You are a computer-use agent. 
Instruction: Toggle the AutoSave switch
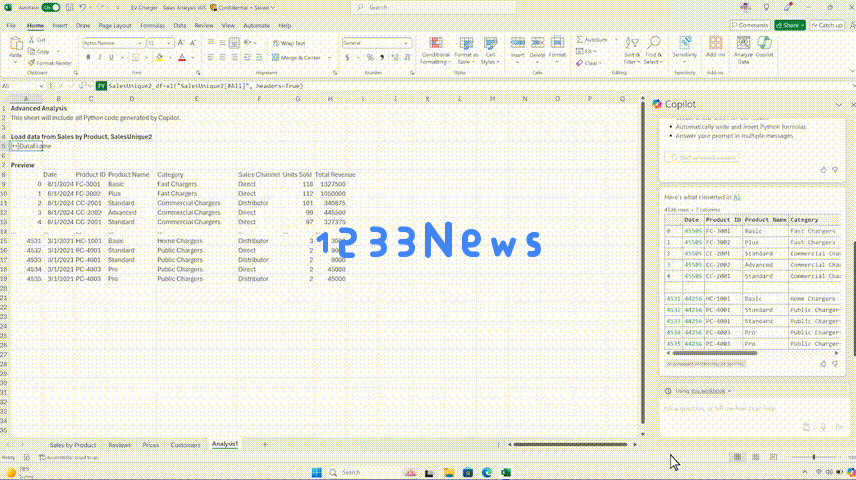pyautogui.click(x=51, y=8)
